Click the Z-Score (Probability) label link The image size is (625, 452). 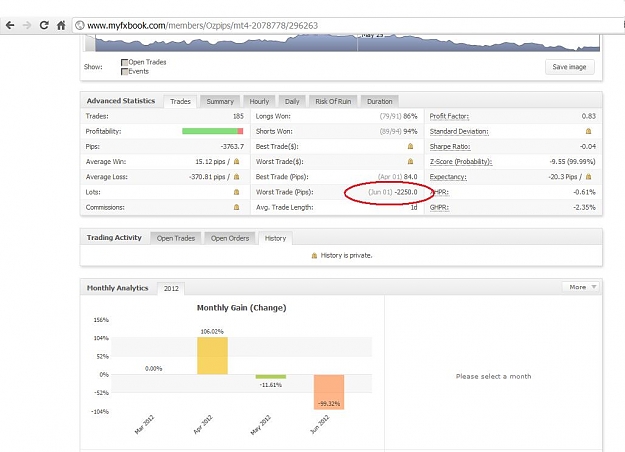click(x=461, y=161)
